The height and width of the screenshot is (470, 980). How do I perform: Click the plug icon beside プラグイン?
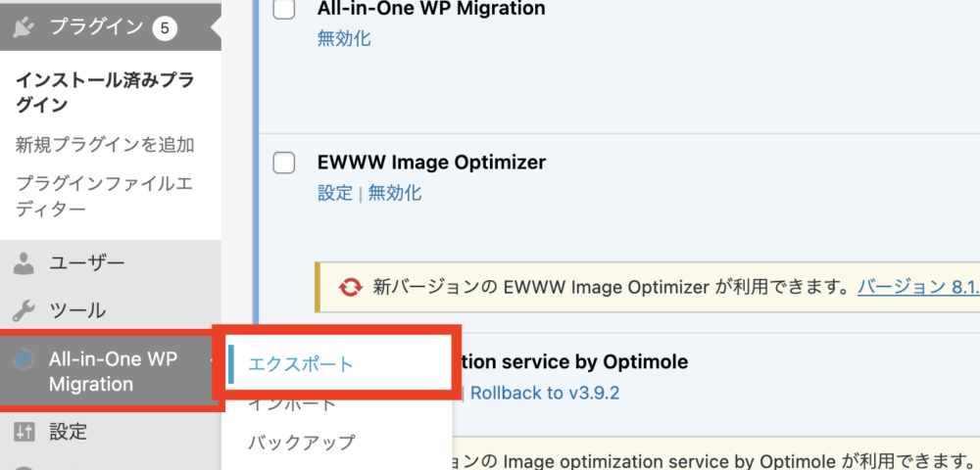[x=24, y=28]
